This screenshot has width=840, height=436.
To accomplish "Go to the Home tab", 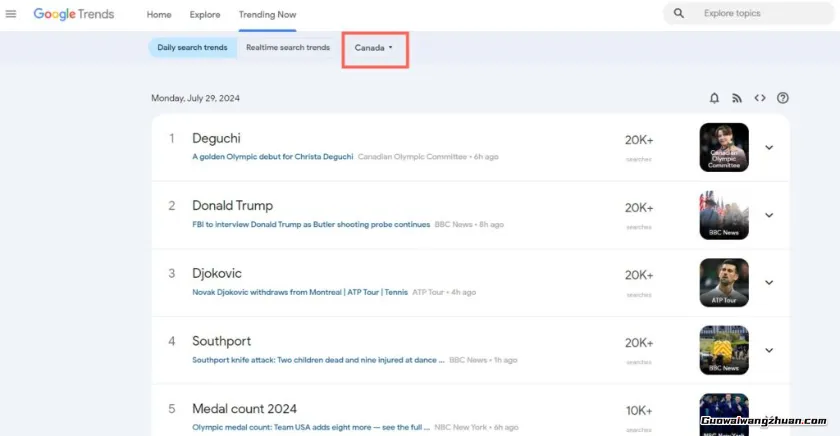I will 159,15.
